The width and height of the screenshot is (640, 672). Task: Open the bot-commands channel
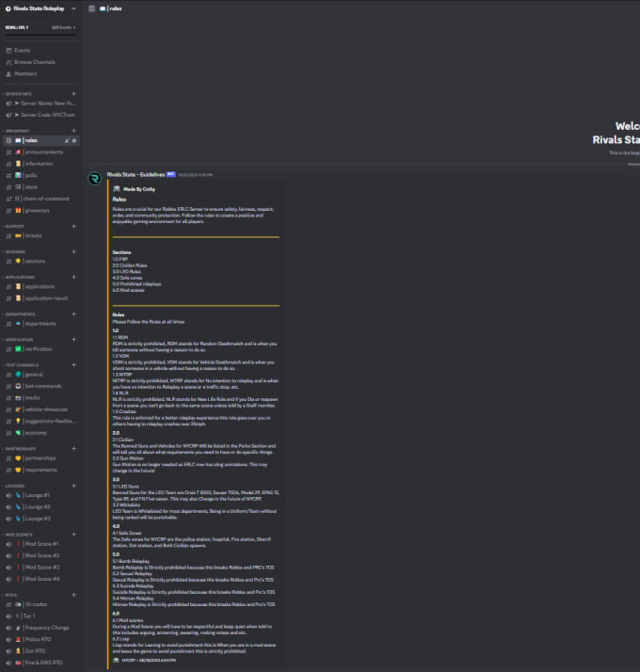[40, 386]
